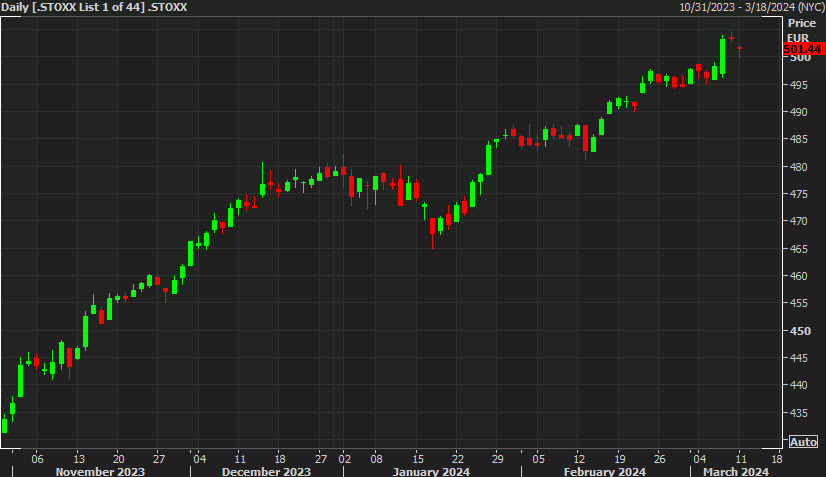This screenshot has height=477, width=826.
Task: Click the 12 date tick in February
Action: point(579,459)
